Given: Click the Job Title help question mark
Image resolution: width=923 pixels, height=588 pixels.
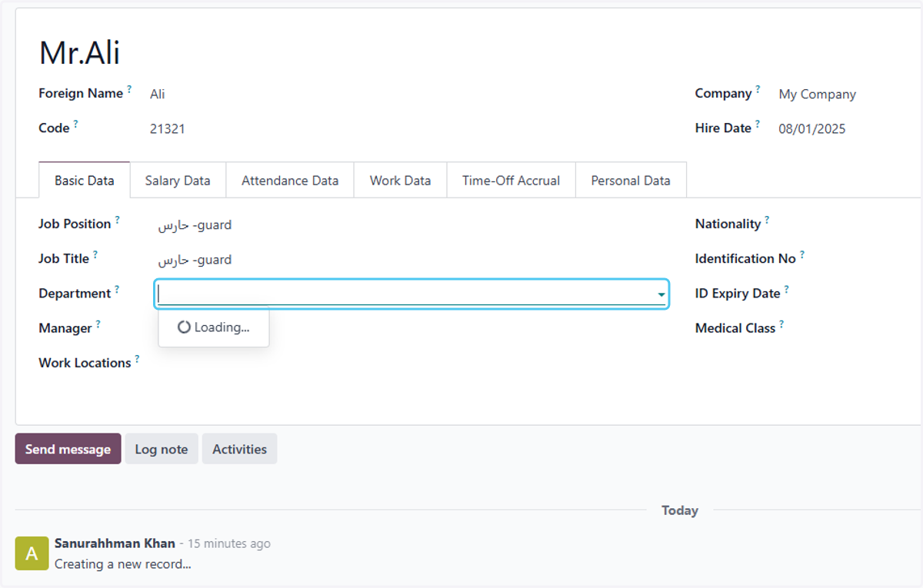Looking at the screenshot, I should tap(95, 254).
